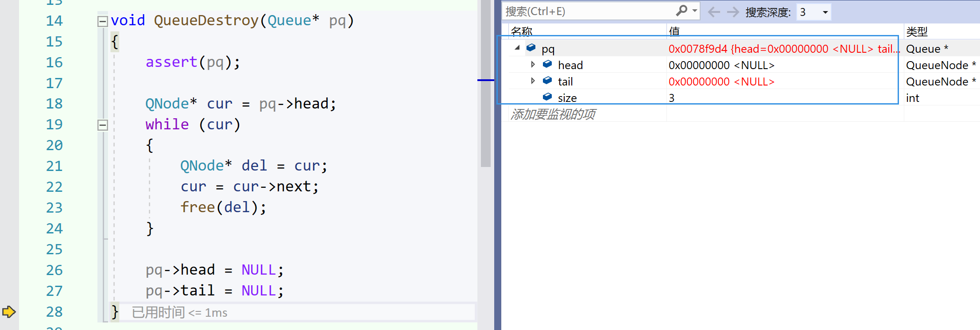Click pq->tail = NULL; on line 27
The height and width of the screenshot is (330, 980).
point(214,291)
